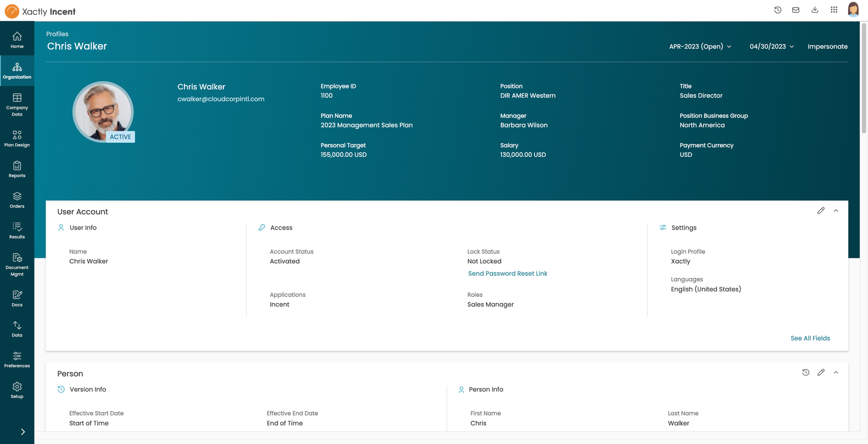Click personal target 155,000.00 USD
This screenshot has width=868, height=444.
[343, 155]
